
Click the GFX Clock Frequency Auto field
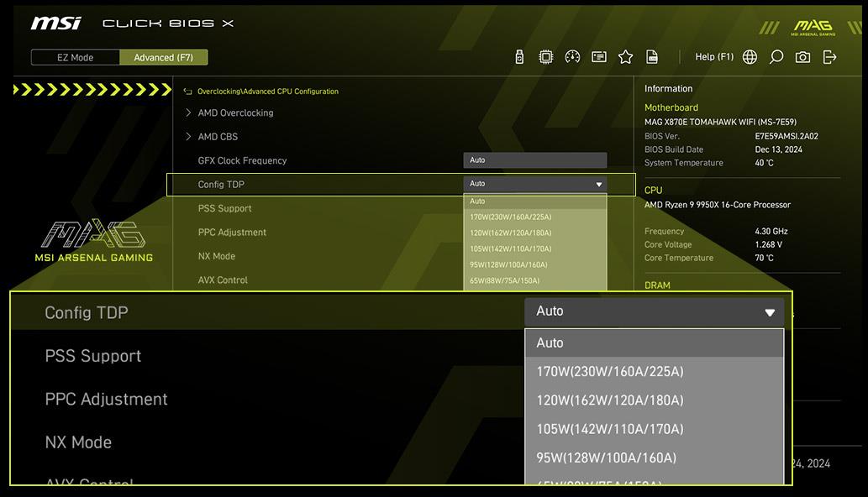coord(534,160)
